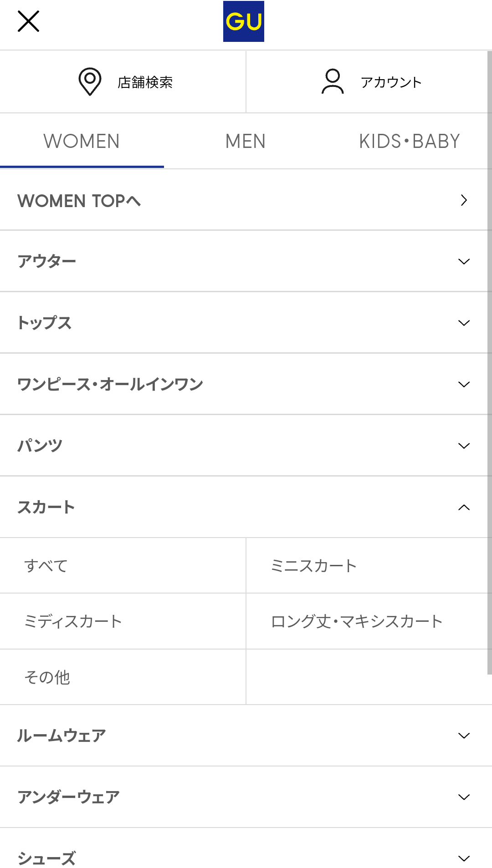Expand the アンダーウェア category

[464, 797]
